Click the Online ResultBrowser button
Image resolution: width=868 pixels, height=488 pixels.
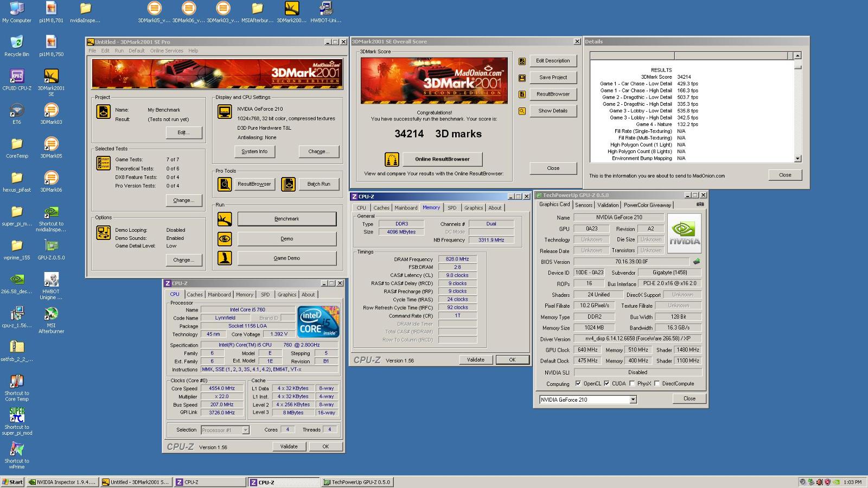tap(442, 159)
